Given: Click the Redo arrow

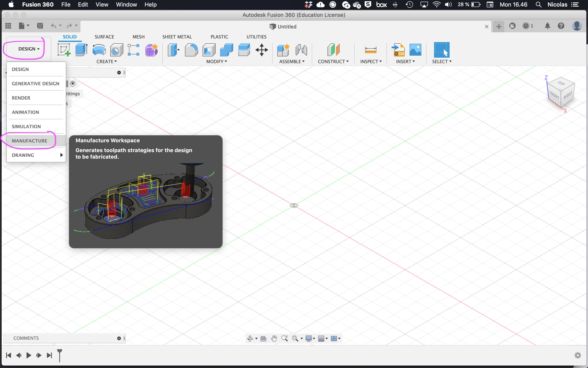Looking at the screenshot, I should (x=69, y=26).
